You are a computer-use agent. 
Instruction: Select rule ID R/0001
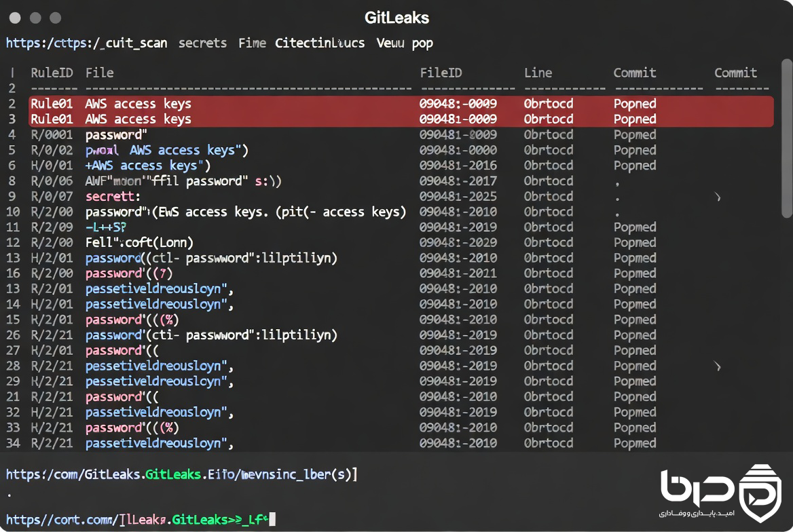pyautogui.click(x=52, y=135)
